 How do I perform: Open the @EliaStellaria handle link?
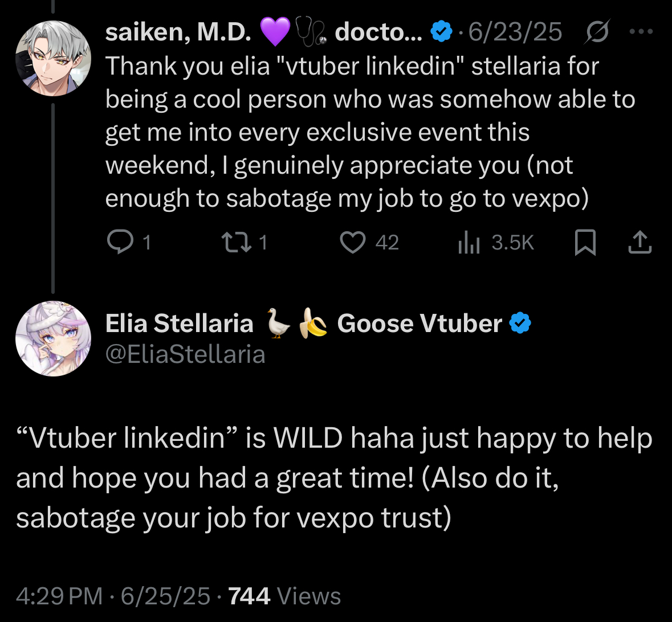[x=186, y=355]
